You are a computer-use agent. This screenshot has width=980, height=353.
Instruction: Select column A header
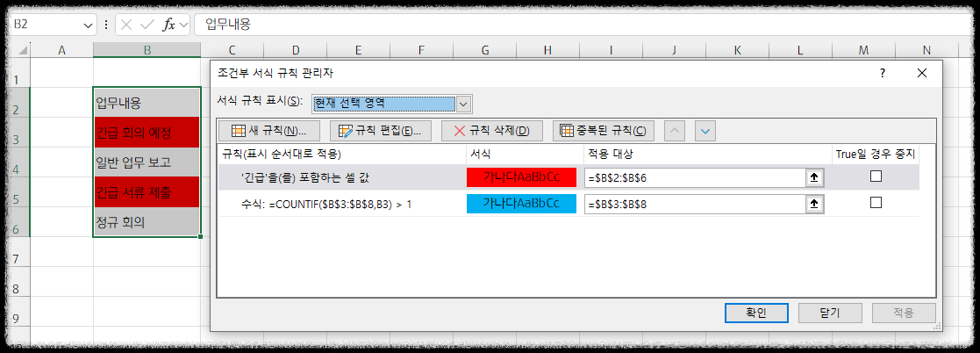(62, 50)
